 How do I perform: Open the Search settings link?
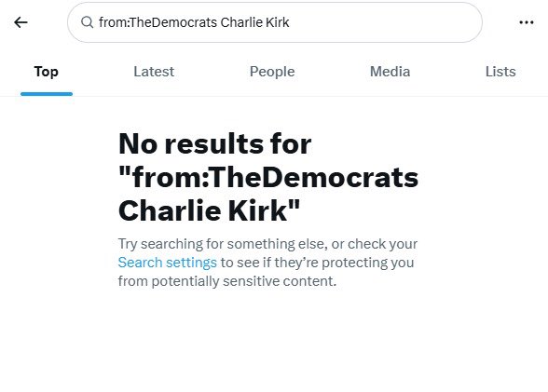coord(168,263)
